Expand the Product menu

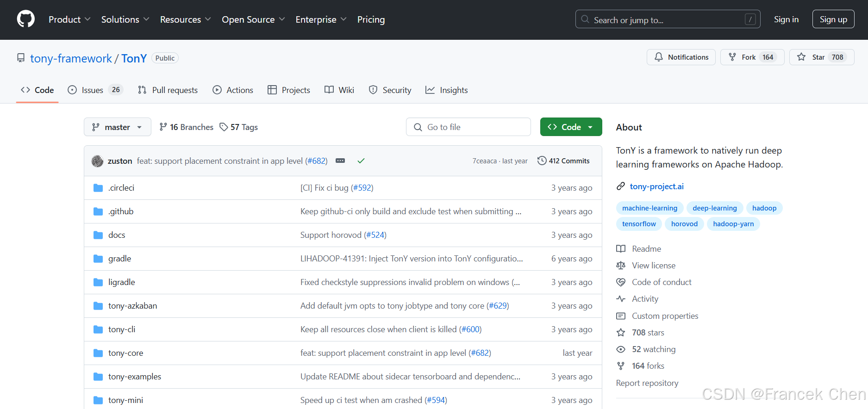69,19
